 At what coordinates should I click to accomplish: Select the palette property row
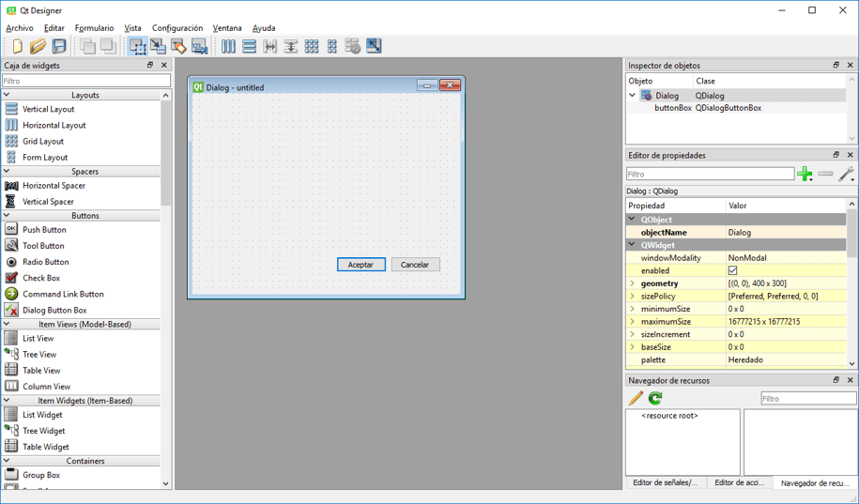coord(736,359)
